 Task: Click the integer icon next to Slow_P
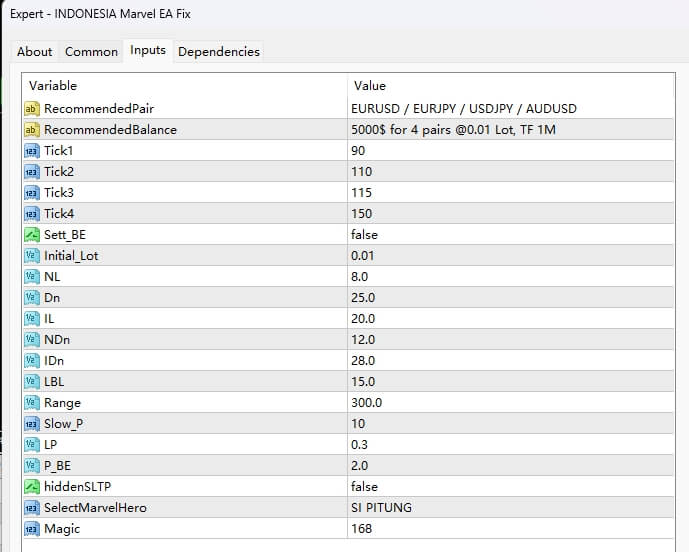point(31,423)
